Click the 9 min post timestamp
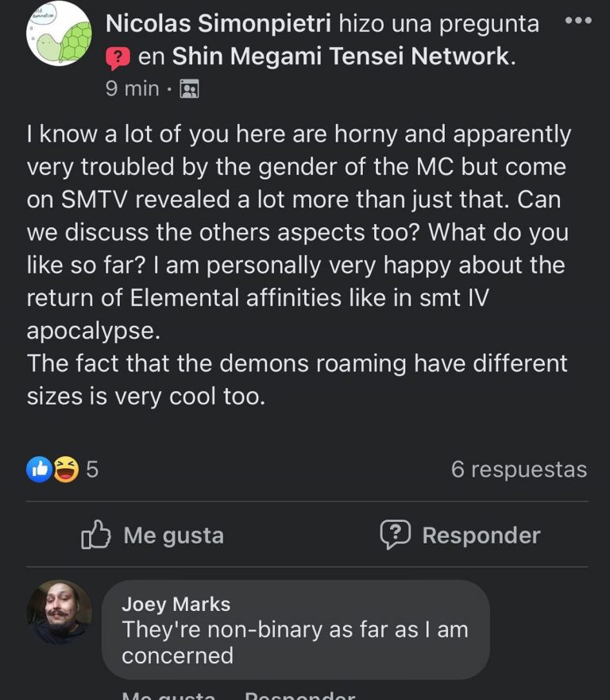610x700 pixels. [132, 88]
